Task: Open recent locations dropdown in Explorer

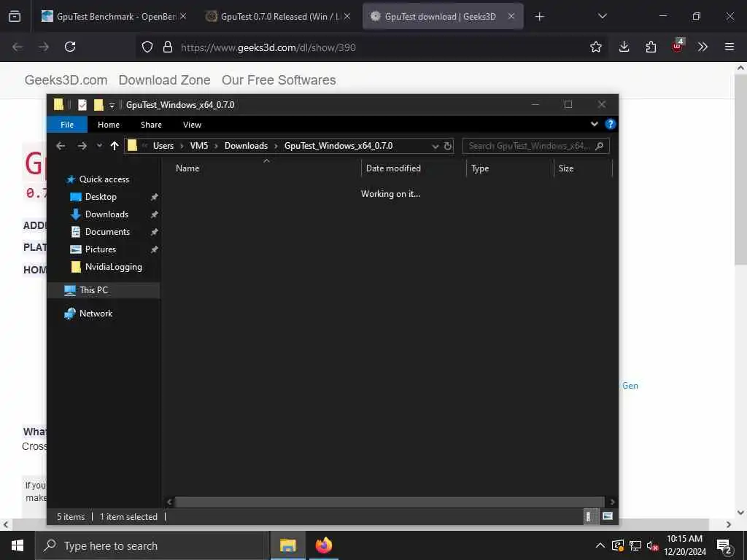Action: (99, 146)
